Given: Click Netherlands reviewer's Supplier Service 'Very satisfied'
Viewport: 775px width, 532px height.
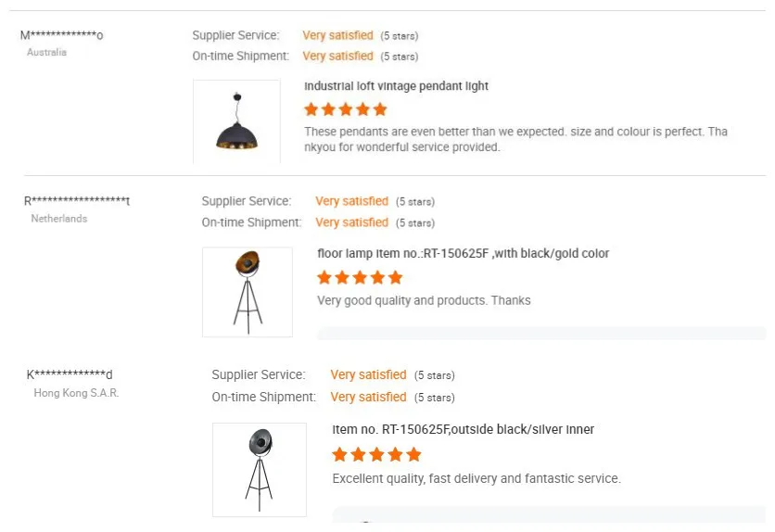Looking at the screenshot, I should point(351,201).
